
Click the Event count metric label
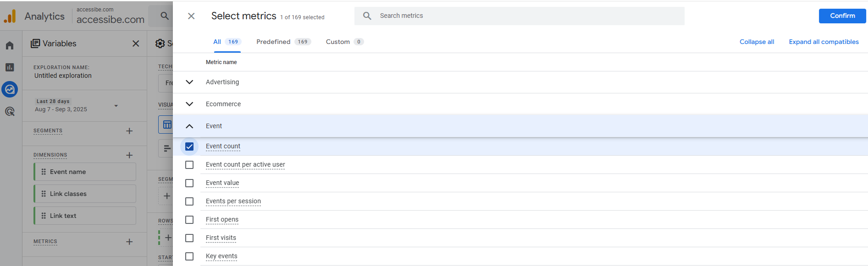223,147
